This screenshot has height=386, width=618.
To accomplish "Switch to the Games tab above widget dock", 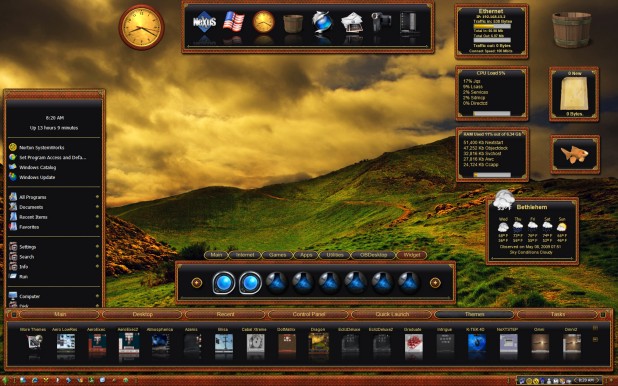I will coord(277,255).
